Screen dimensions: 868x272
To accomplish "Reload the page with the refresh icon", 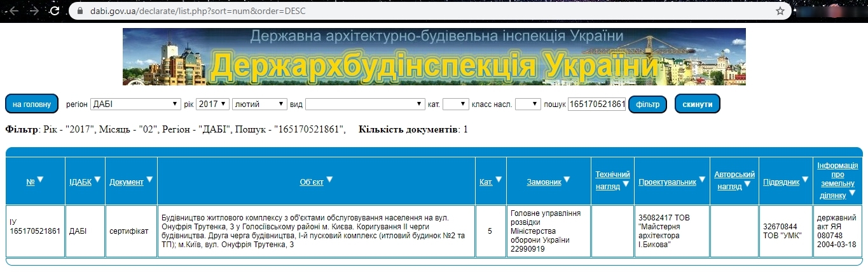I will pos(55,11).
